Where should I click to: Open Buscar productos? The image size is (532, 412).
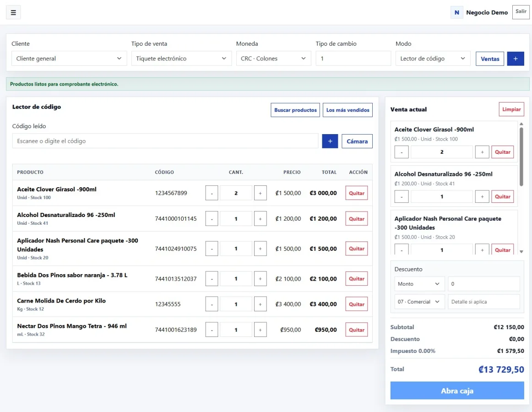pos(295,110)
